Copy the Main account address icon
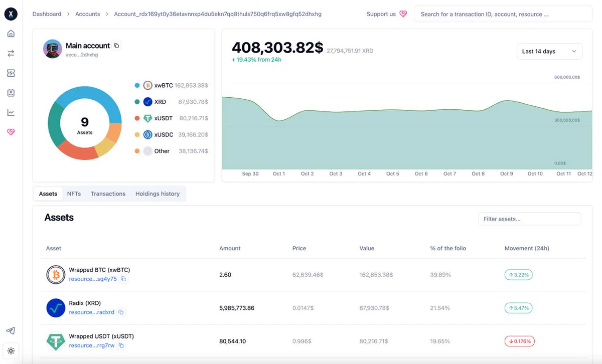This screenshot has width=602, height=364. coord(116,46)
